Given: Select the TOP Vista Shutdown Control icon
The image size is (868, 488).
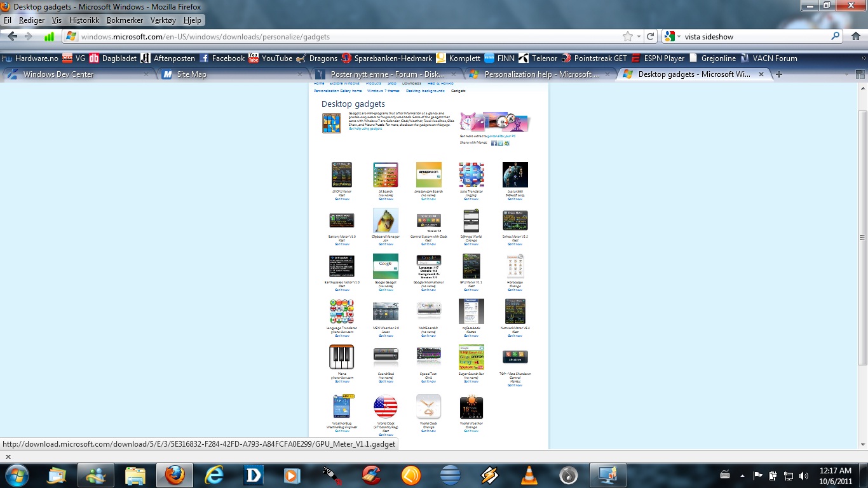Looking at the screenshot, I should 515,356.
